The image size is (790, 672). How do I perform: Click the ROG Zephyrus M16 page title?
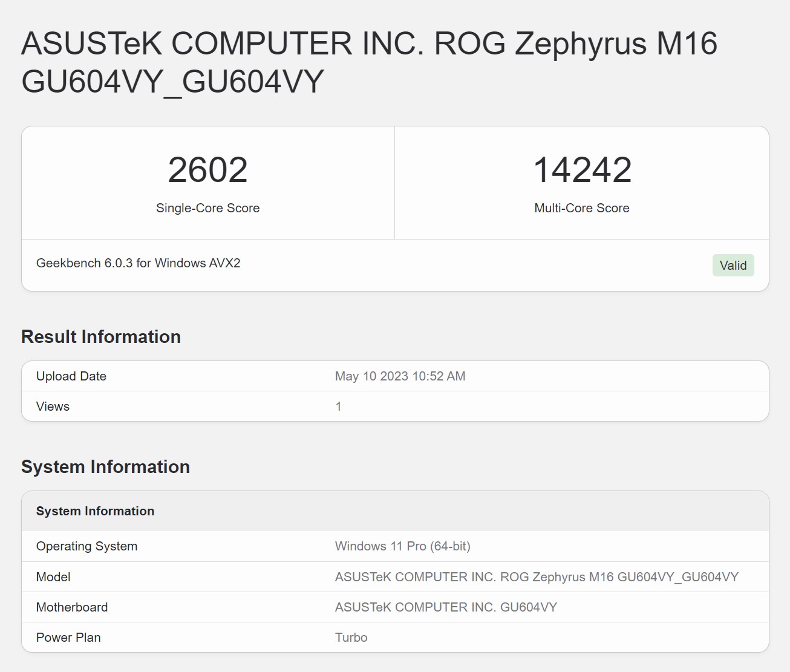[x=369, y=62]
